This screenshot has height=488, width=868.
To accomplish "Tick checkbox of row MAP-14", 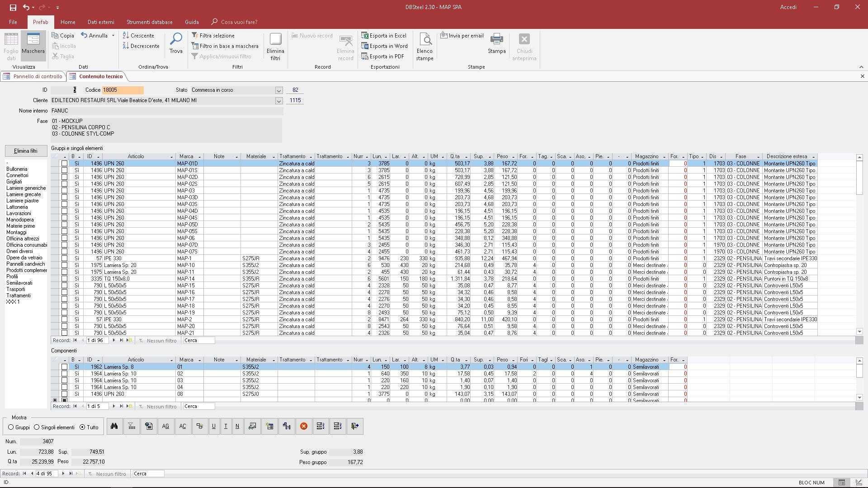I will tap(64, 279).
